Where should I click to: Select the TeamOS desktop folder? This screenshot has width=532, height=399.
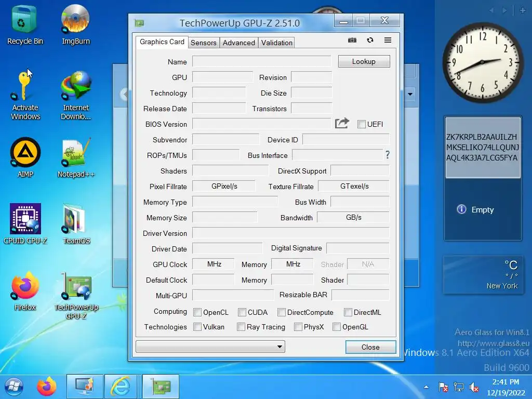76,224
